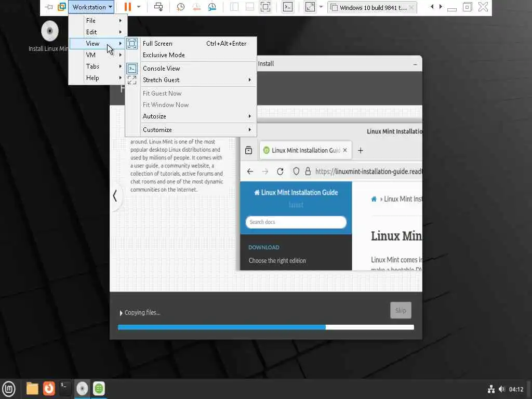Click the Choose the right edition link

[x=277, y=261]
